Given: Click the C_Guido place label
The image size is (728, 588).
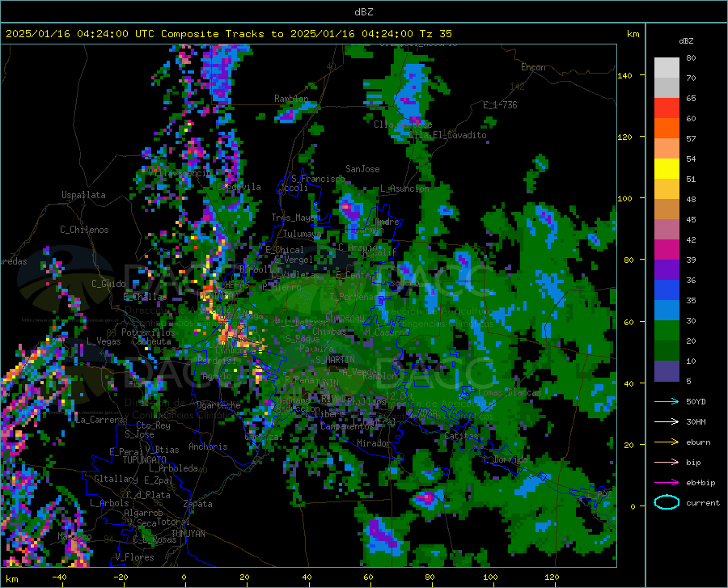Looking at the screenshot, I should click(x=108, y=284).
